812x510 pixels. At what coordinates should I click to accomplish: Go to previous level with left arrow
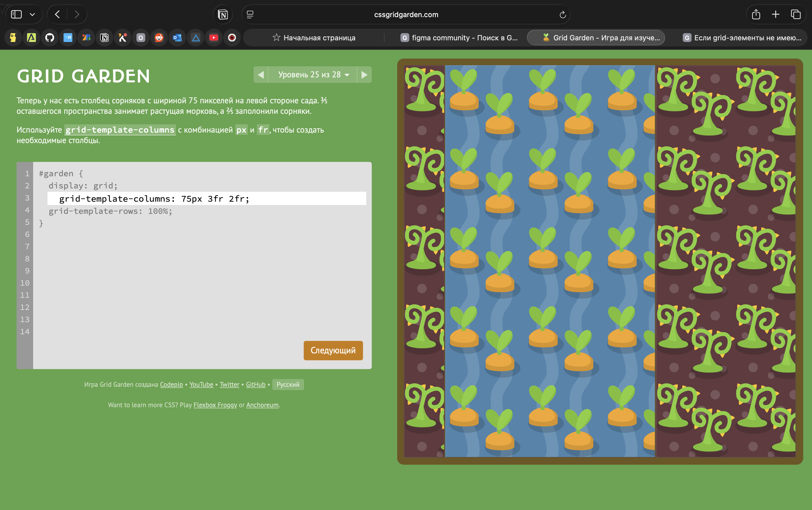click(x=261, y=75)
